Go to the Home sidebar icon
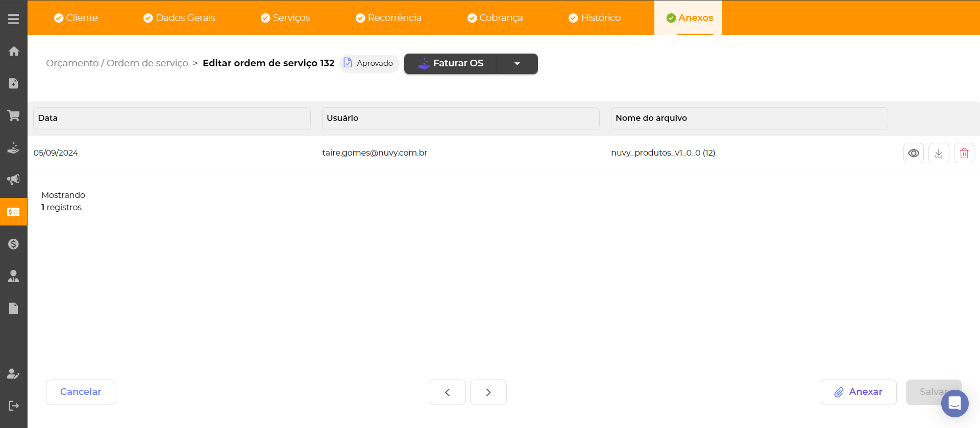The image size is (980, 428). tap(14, 51)
